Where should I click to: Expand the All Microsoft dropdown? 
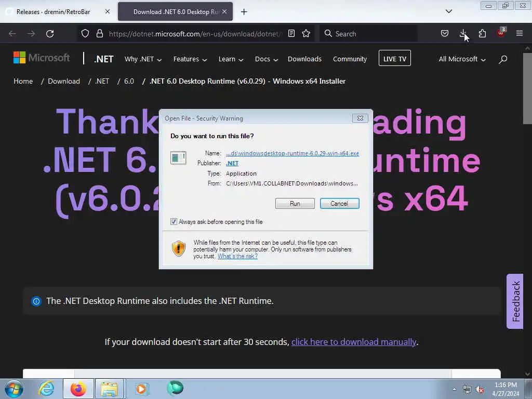pos(462,59)
